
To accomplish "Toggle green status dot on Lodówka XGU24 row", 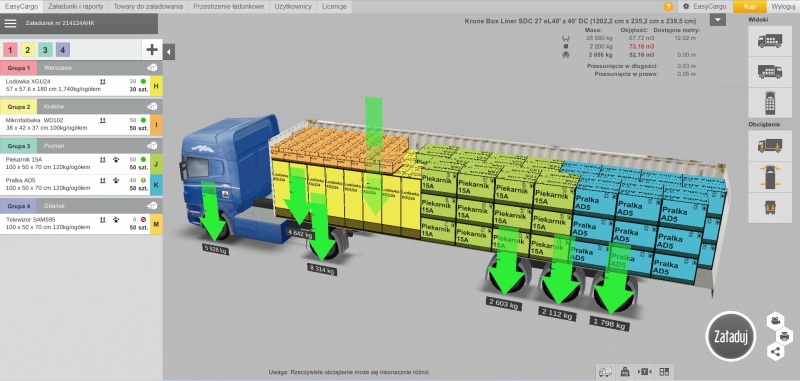I will coord(143,81).
